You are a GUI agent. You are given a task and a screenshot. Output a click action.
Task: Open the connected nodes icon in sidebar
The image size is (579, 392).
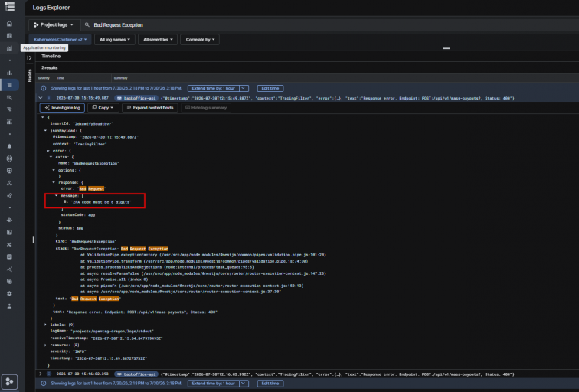tap(10, 183)
